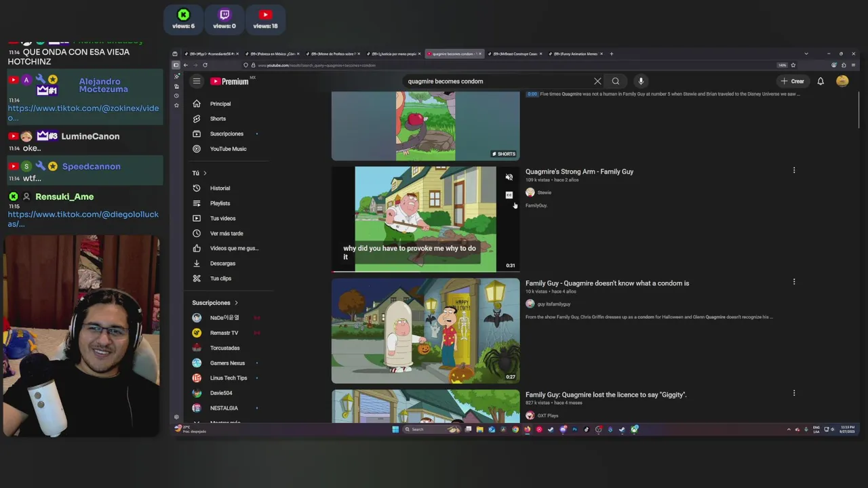Open the YouTube notifications bell
The image size is (868, 488).
tap(821, 81)
